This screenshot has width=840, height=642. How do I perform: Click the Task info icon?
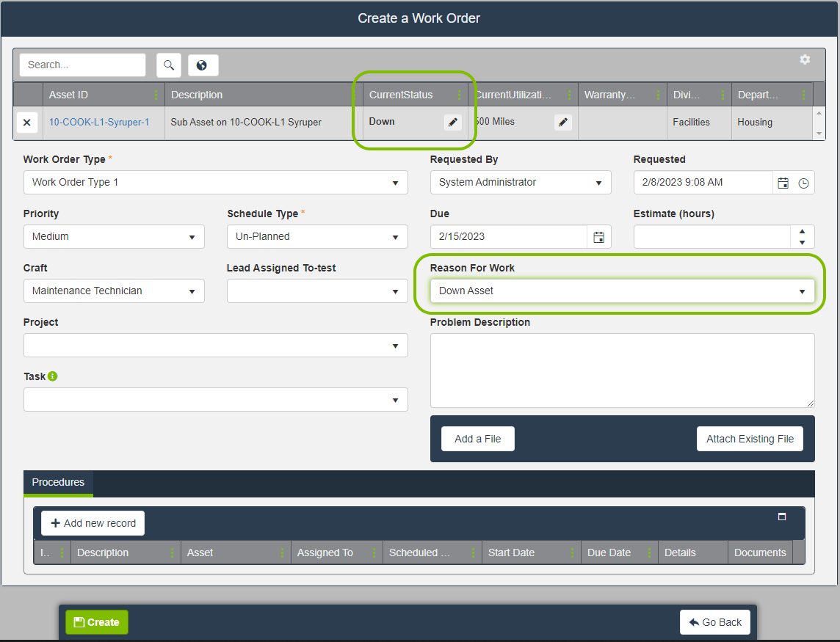click(x=53, y=376)
